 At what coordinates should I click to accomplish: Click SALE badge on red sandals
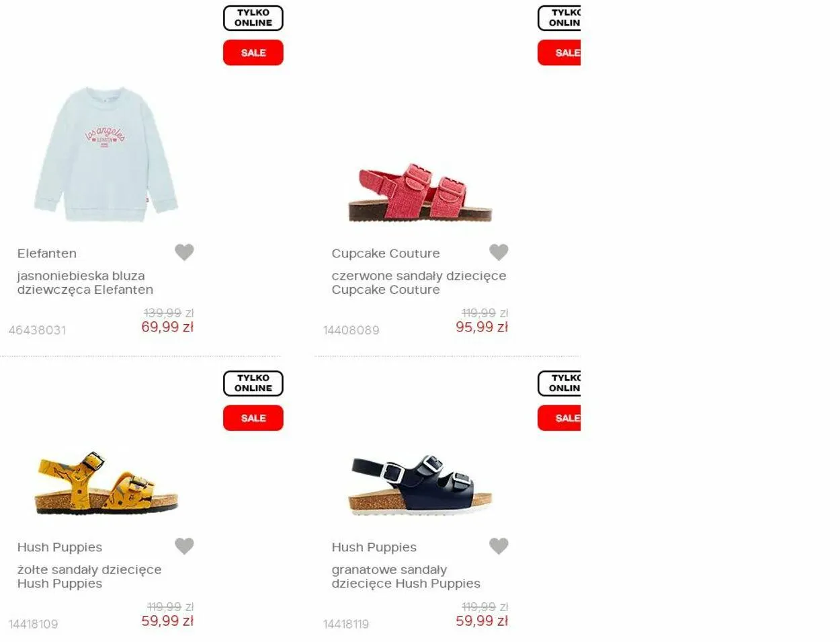(559, 52)
